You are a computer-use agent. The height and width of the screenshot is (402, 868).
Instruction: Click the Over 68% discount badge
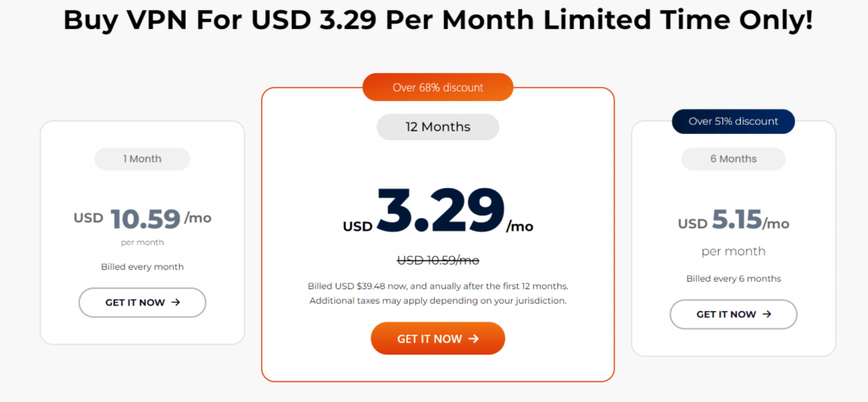pyautogui.click(x=437, y=87)
